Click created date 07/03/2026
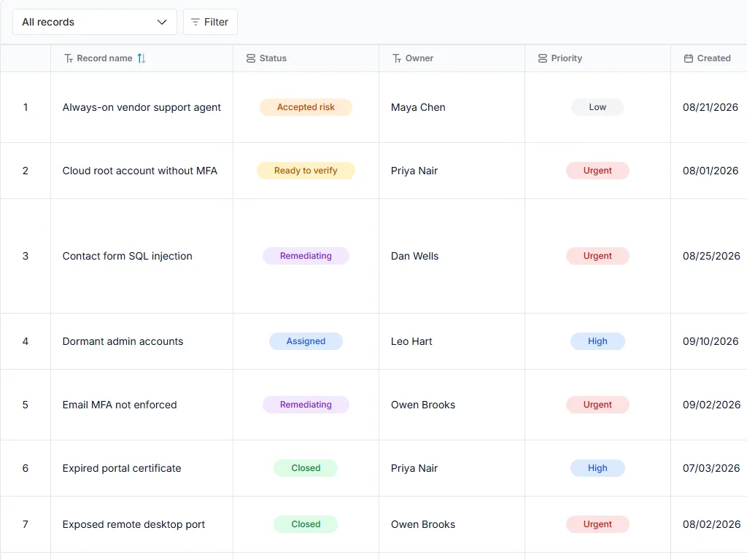Screen dimensions: 747x560 (x=711, y=468)
